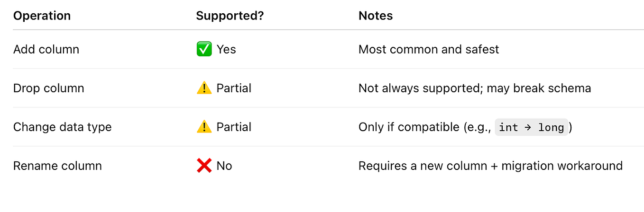Click the red cross icon beside No
This screenshot has height=212, width=644.
pos(204,166)
